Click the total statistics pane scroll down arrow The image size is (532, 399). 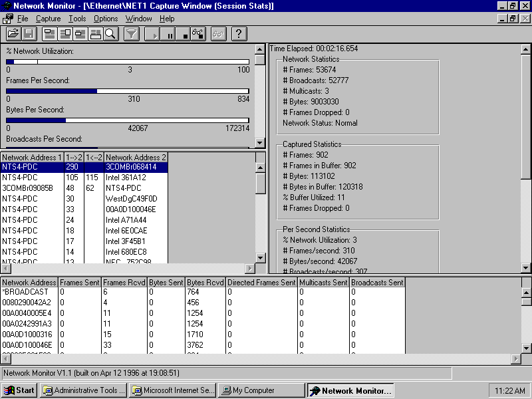pyautogui.click(x=525, y=268)
